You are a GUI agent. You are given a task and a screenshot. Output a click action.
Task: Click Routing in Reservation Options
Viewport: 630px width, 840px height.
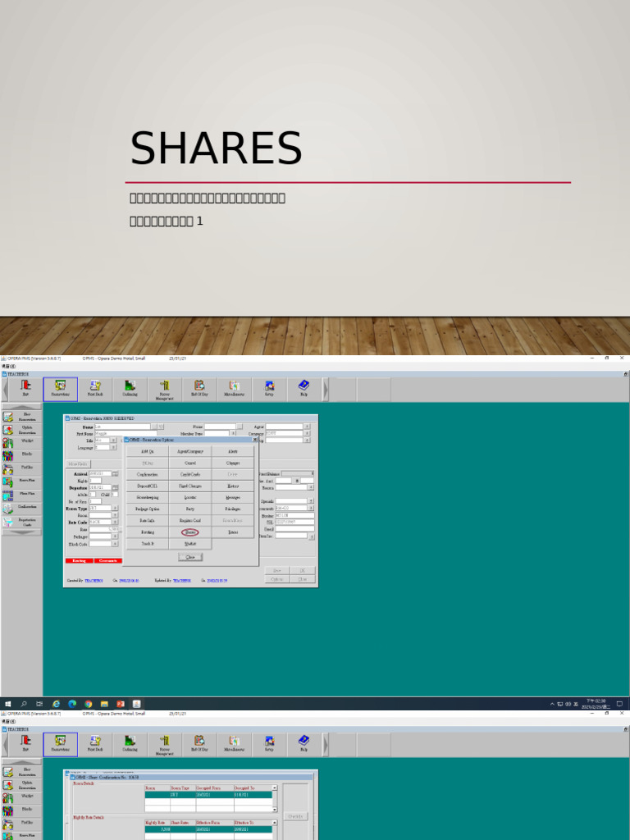tap(148, 532)
